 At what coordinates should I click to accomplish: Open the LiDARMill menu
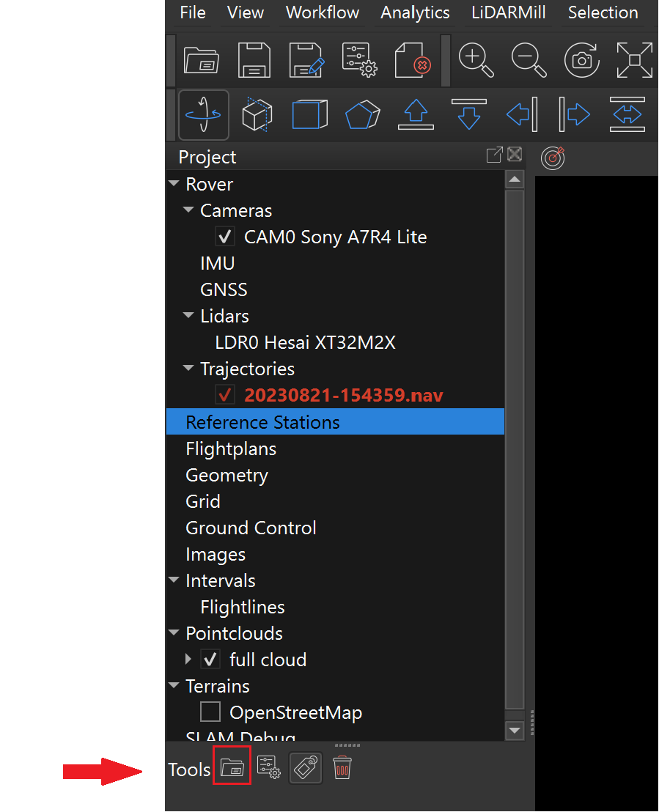tap(509, 12)
